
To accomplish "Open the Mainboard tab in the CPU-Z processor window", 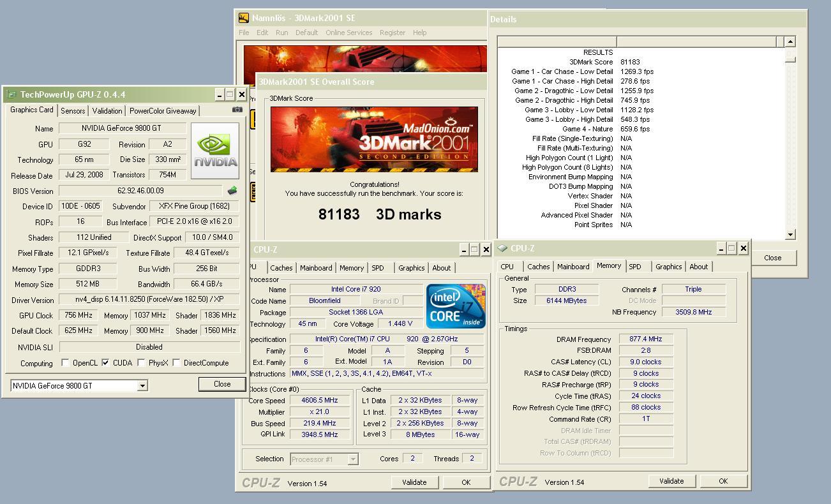I will (x=316, y=268).
